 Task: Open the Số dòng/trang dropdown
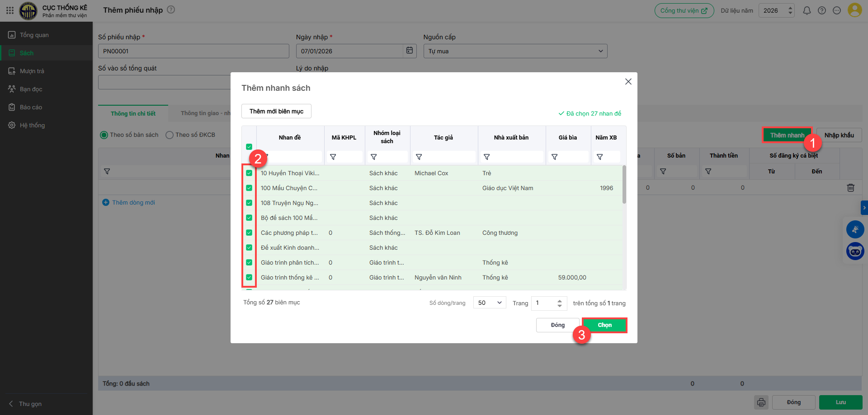[489, 303]
